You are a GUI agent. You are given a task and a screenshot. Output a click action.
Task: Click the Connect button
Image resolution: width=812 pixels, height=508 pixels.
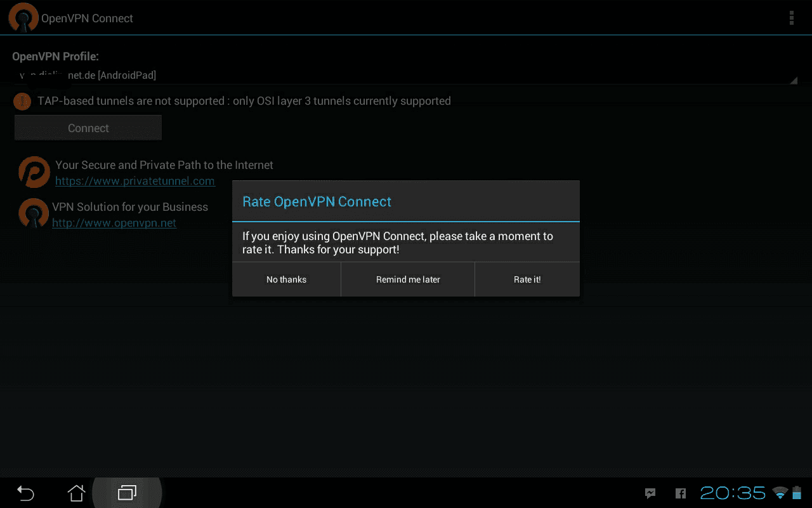click(88, 128)
